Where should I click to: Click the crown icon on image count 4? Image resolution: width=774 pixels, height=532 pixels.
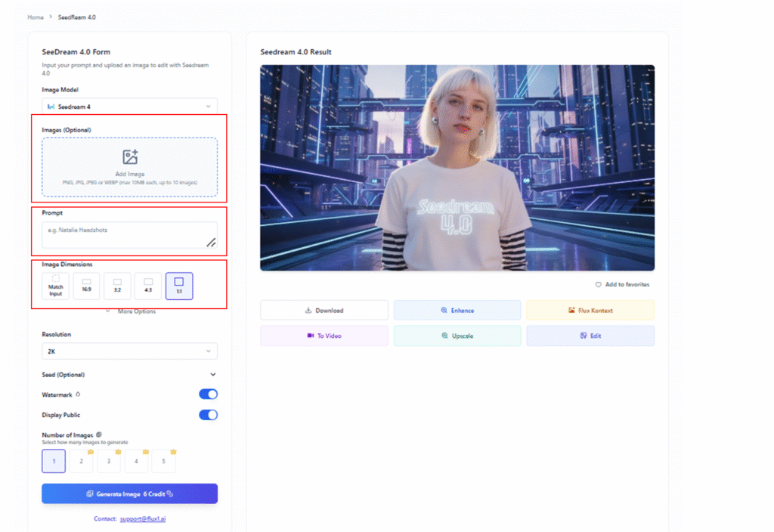146,452
